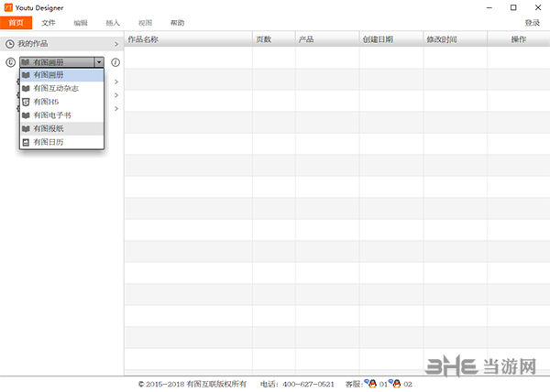Sort by the 页数 column header
Viewport: 550px width, 392px height.
pos(274,39)
